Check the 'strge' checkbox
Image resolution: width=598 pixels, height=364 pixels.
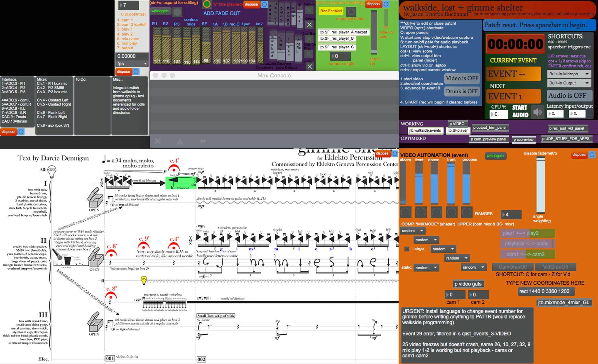(407, 249)
